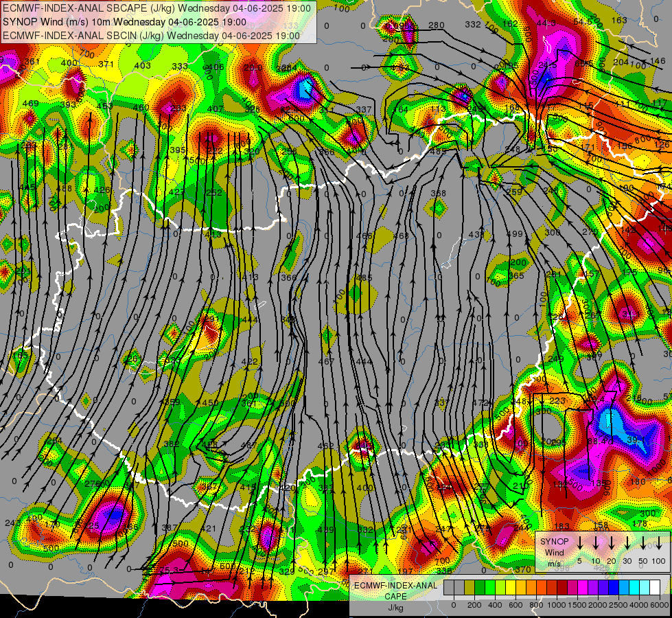Select the yellow swatch in CAPE color bar
The width and height of the screenshot is (672, 618).
511,588
